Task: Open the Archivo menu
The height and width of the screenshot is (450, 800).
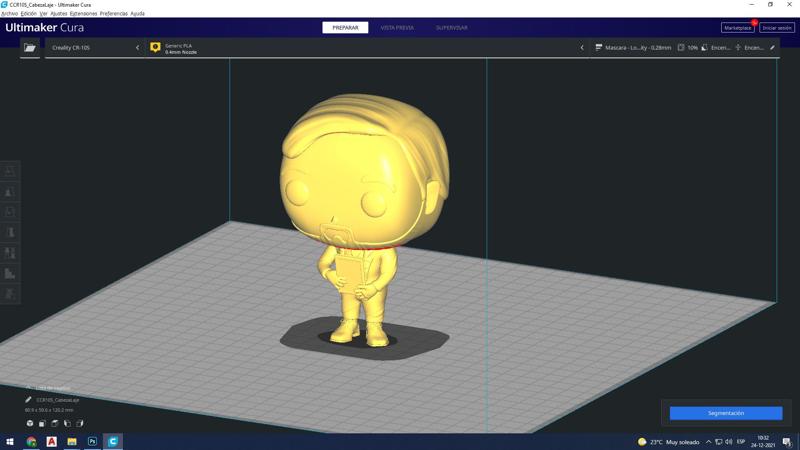Action: 10,14
